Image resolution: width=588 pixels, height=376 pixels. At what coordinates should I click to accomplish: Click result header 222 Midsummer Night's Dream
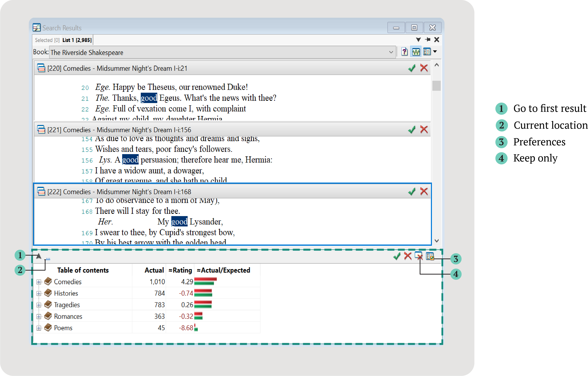[119, 192]
